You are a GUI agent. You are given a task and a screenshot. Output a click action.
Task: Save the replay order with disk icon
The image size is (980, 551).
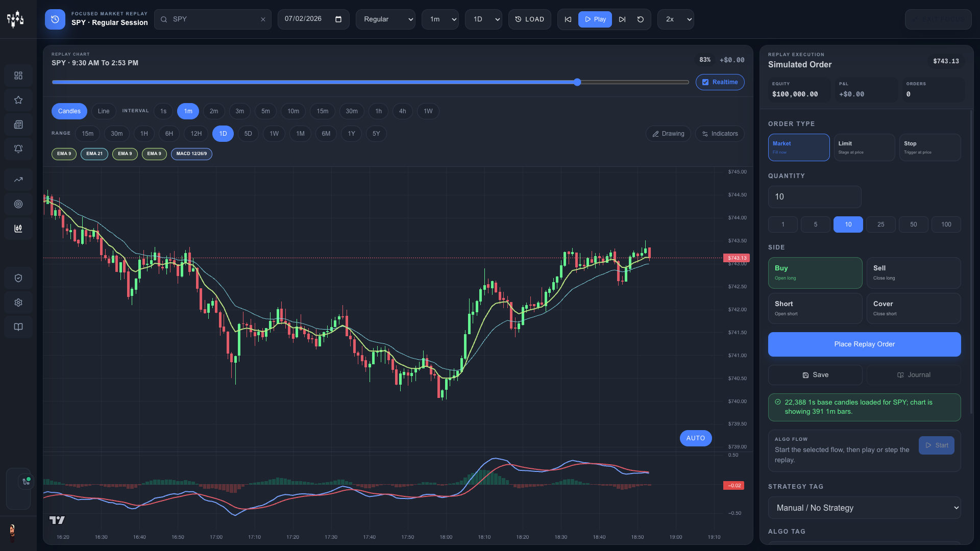pyautogui.click(x=815, y=375)
